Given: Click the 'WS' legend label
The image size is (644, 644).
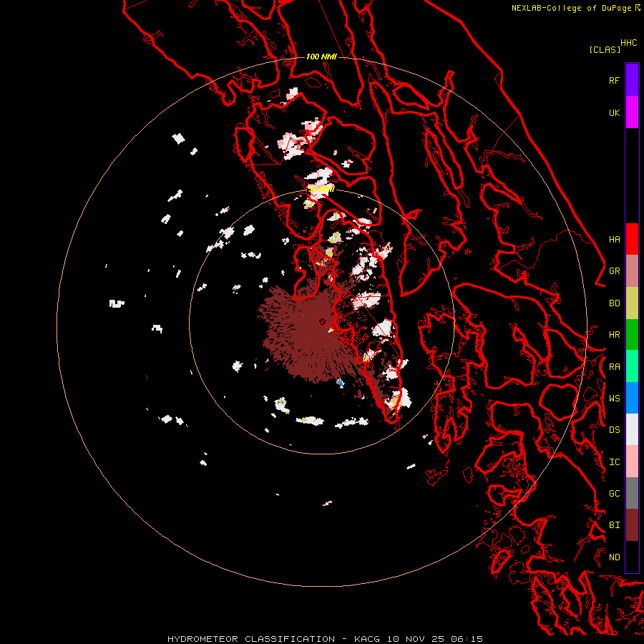Looking at the screenshot, I should click(x=615, y=399).
